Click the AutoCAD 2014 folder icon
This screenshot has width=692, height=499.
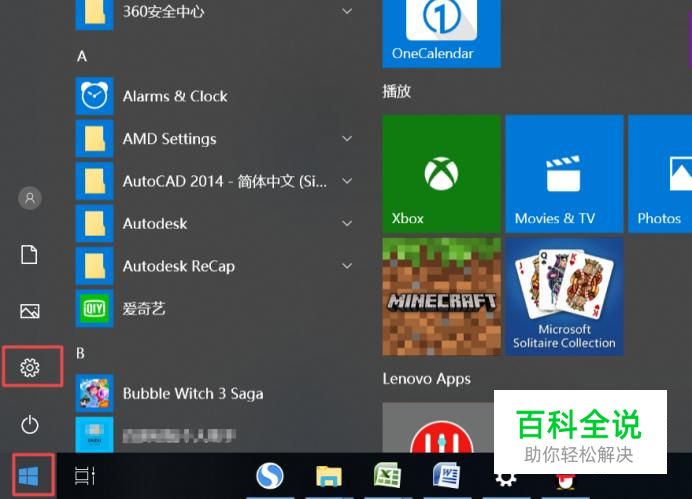(x=94, y=181)
